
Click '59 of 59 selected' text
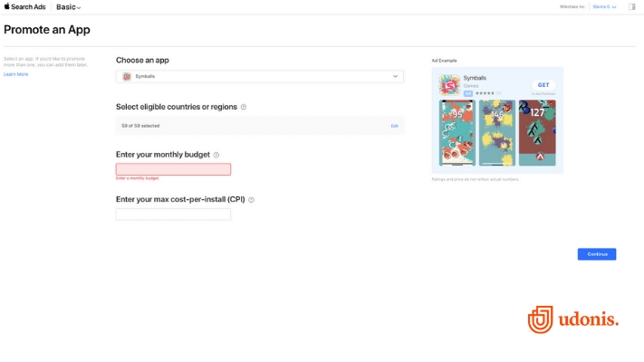(140, 126)
